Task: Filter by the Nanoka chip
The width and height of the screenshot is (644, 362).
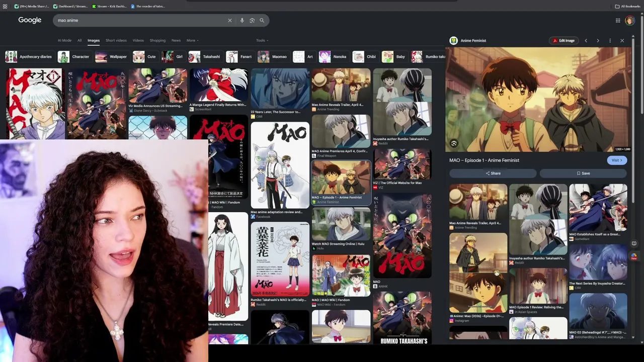Action: 333,57
